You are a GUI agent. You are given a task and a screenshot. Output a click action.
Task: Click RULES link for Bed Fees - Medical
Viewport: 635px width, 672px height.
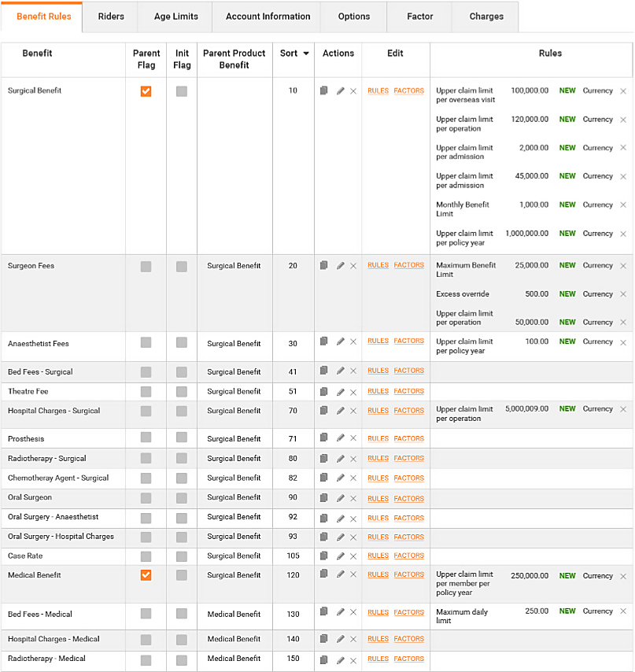point(378,612)
